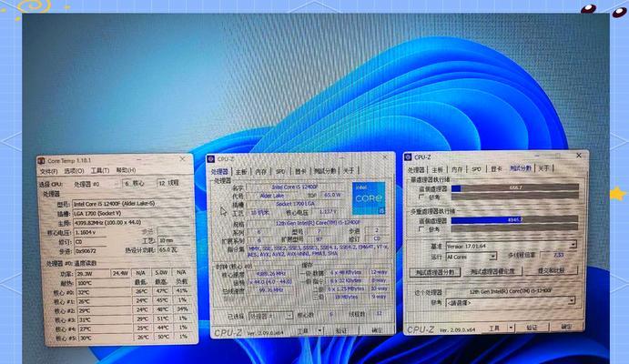Switch to 内存 tab in right CPU-Z
Viewport: 629px width, 364px height.
pos(457,169)
